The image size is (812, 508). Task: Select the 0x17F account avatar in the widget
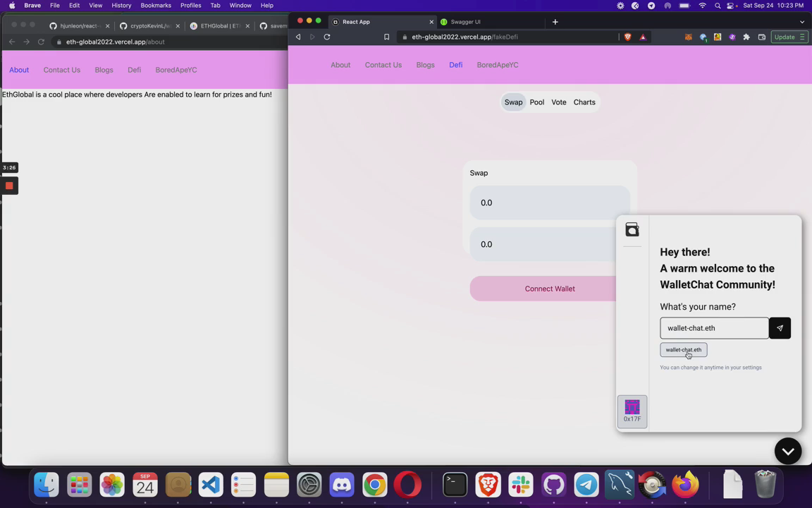point(632,411)
